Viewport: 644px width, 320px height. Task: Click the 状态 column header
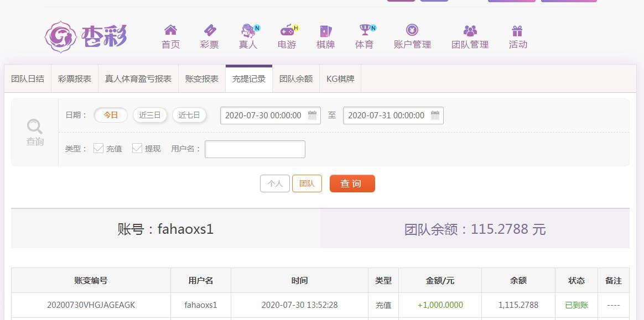(577, 281)
